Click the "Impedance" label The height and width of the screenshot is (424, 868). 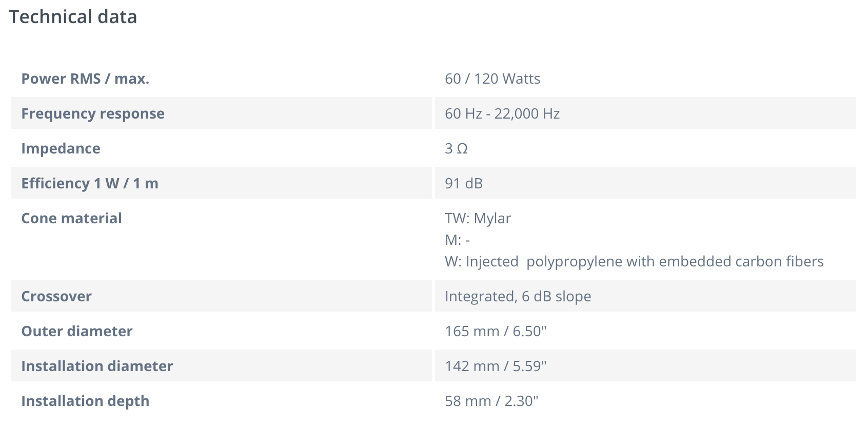pyautogui.click(x=61, y=148)
